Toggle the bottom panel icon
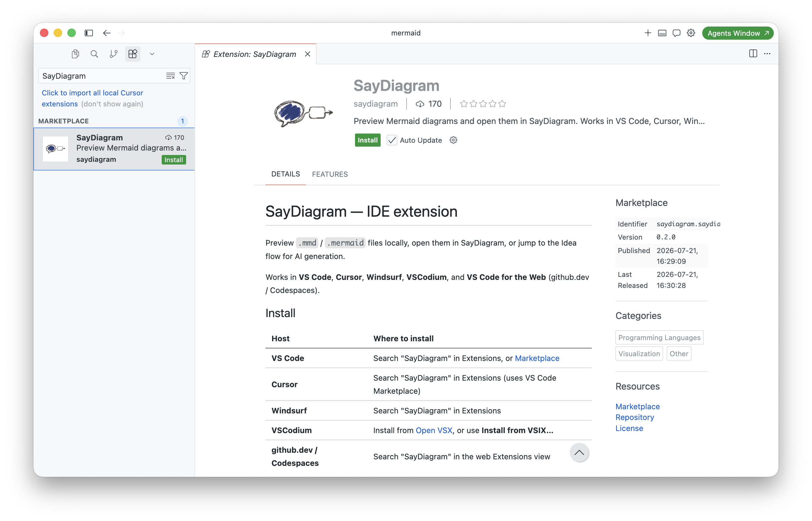This screenshot has height=521, width=812. click(x=662, y=33)
